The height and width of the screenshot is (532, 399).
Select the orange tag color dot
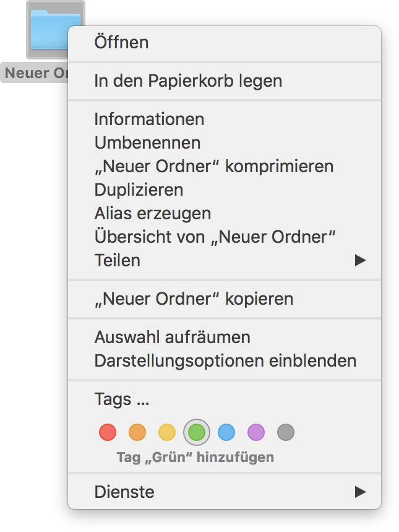(137, 432)
